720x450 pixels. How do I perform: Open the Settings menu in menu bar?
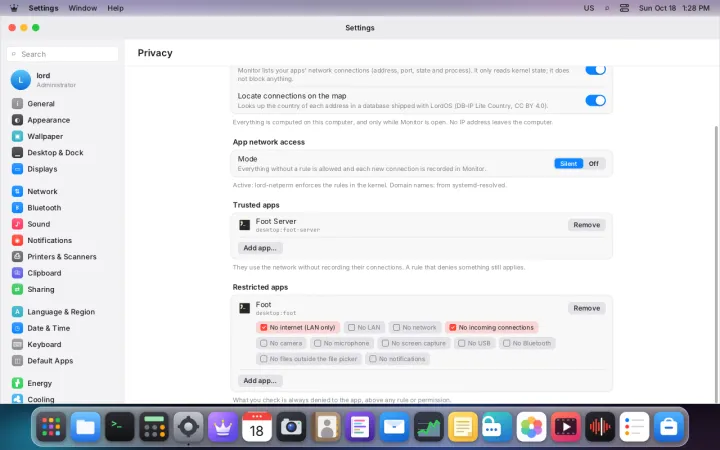(x=44, y=8)
